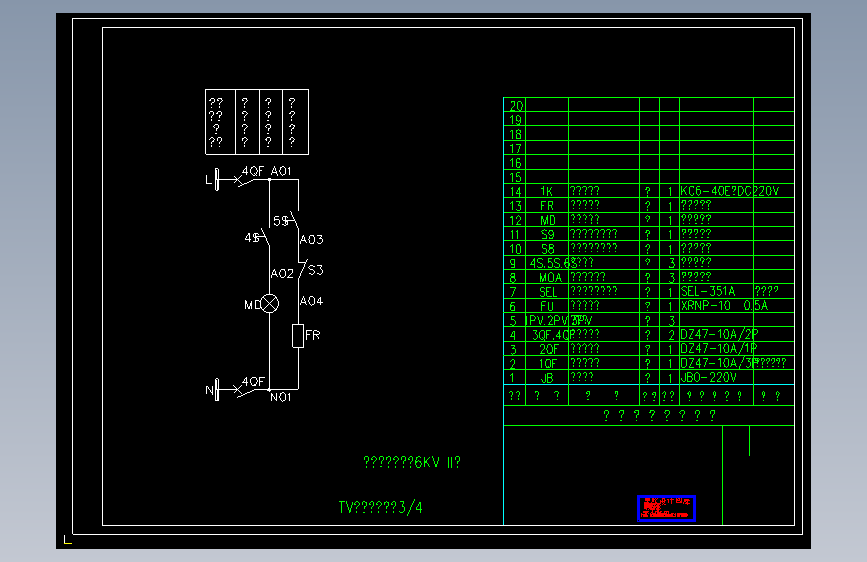Click the JBO-220V specification cell
867x562 pixels.
[x=708, y=378]
